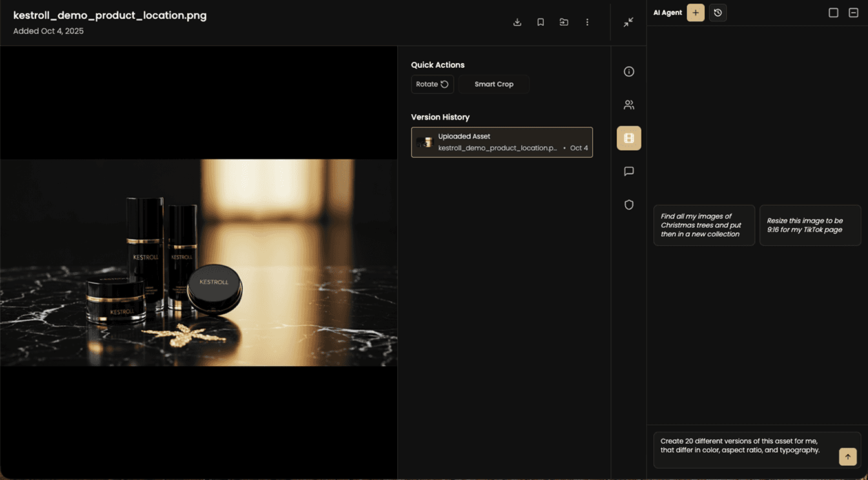Click the file name kestroll_demo_product_location.png title
868x480 pixels.
110,15
